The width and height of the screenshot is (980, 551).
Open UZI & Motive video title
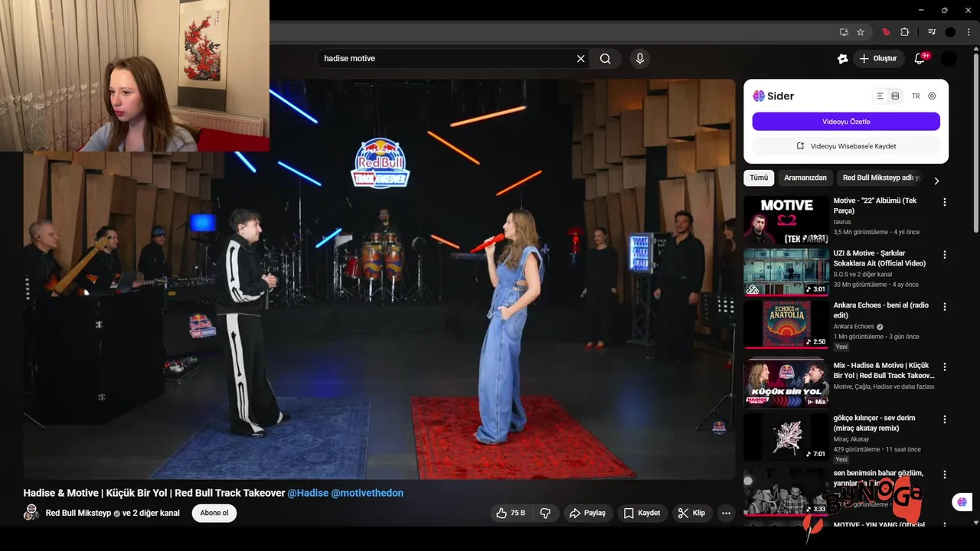click(x=880, y=258)
